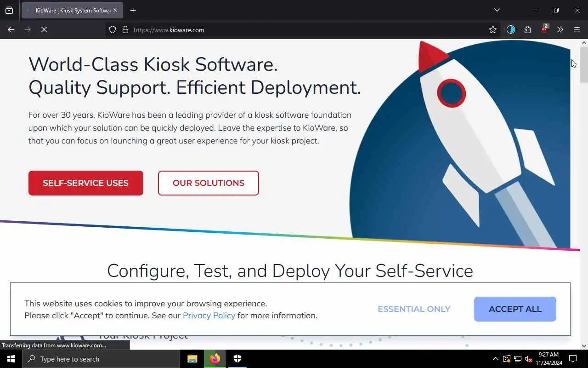
Task: Click OUR SOLUTIONS button
Action: (209, 183)
